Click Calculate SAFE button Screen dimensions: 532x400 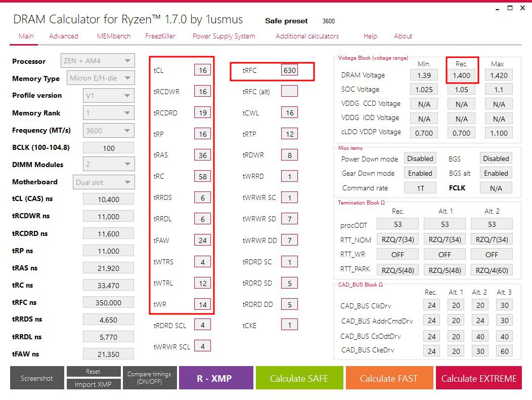coord(299,378)
